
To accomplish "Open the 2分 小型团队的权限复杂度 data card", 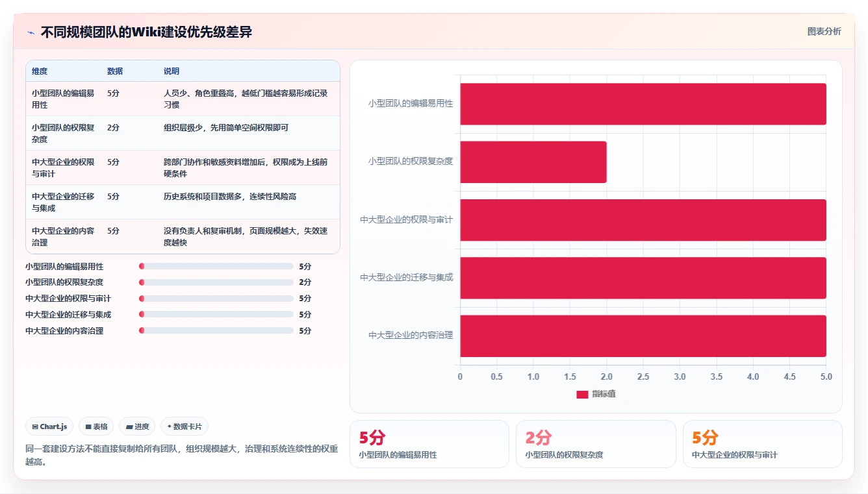I will (x=596, y=444).
